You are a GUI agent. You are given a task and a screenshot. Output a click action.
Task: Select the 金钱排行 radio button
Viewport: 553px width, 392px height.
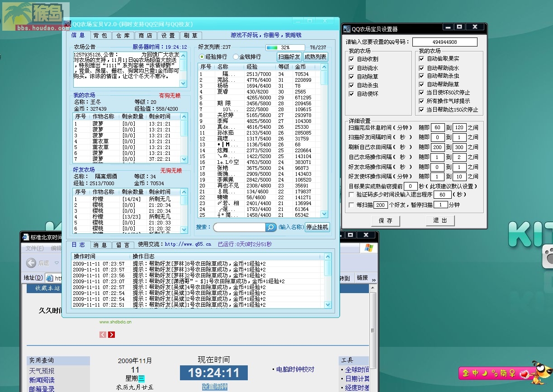(236, 57)
